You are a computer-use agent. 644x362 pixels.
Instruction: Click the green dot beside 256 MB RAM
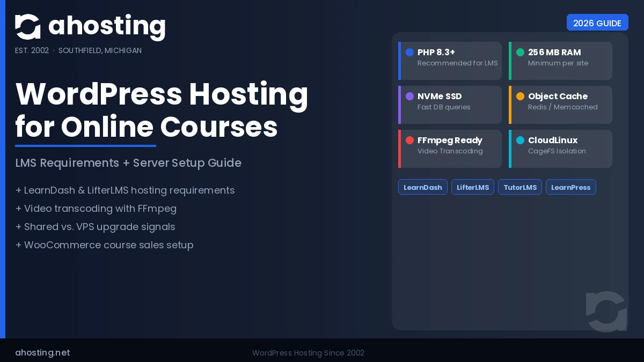[521, 53]
